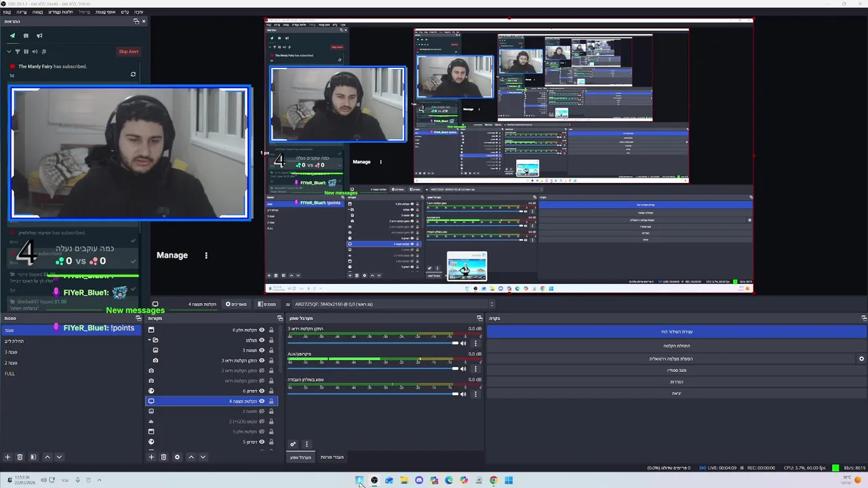Toggle lock on דפדפן 5 source
Viewport: 868px width, 488px height.
(271, 442)
